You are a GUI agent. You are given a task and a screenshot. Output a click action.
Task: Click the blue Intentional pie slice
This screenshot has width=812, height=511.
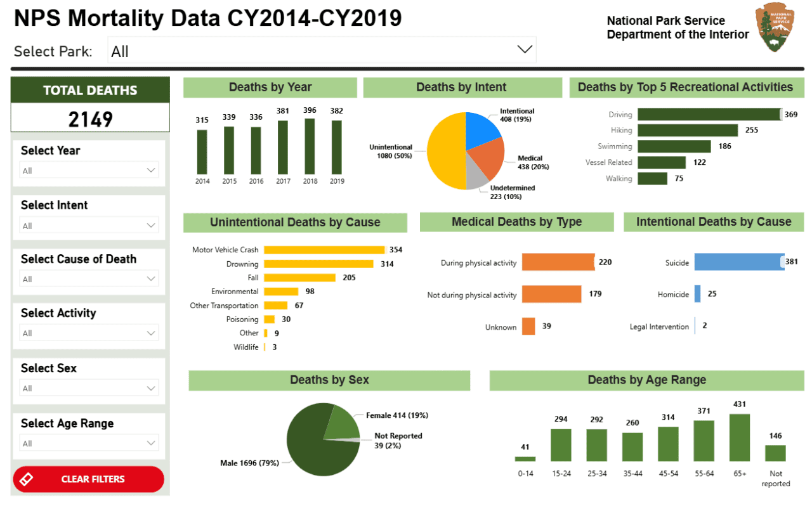[x=482, y=131]
